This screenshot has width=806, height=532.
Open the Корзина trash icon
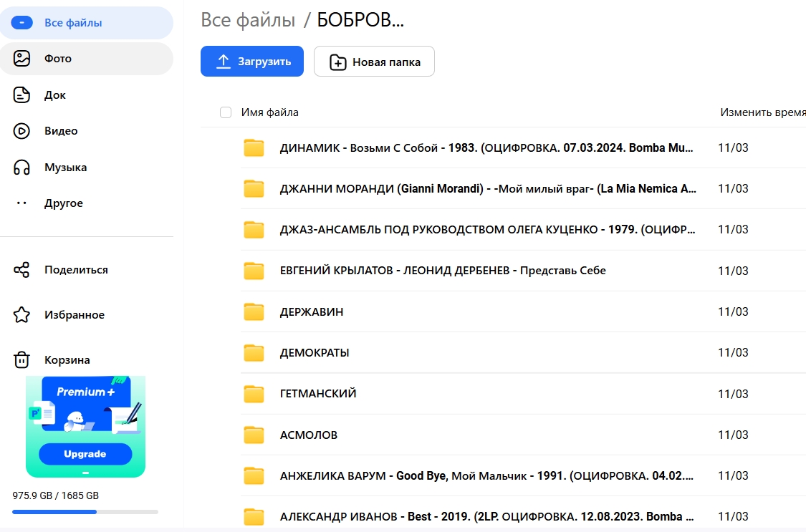point(21,359)
